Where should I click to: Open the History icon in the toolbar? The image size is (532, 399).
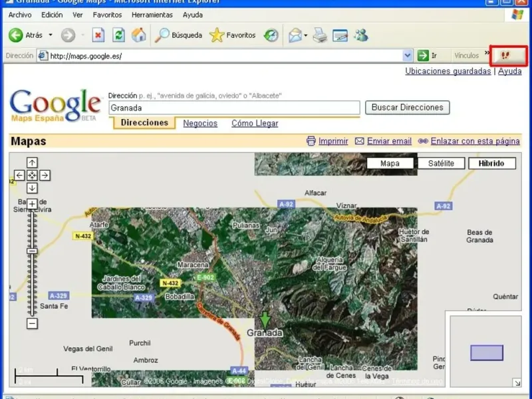(x=271, y=35)
